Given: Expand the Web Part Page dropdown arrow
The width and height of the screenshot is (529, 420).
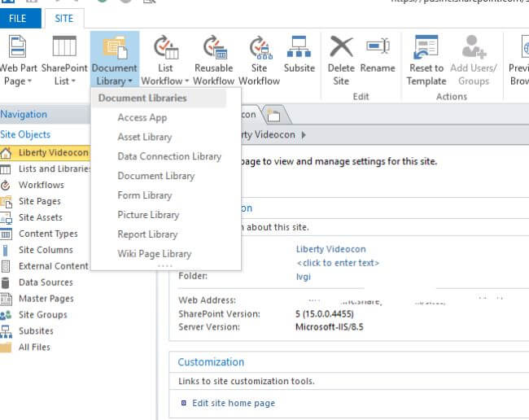Looking at the screenshot, I should (x=29, y=81).
